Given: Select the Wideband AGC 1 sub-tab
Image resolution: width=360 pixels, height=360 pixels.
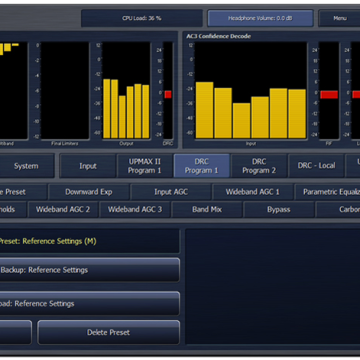Looking at the screenshot, I should (x=253, y=192).
